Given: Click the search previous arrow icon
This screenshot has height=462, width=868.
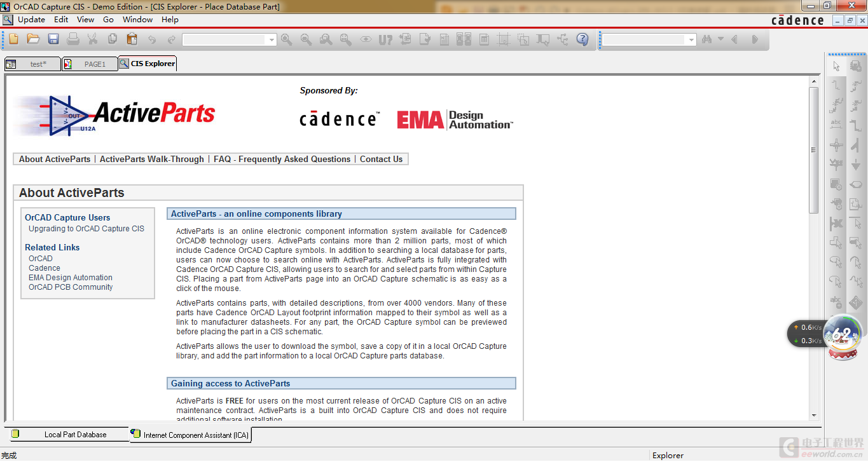Looking at the screenshot, I should click(735, 39).
